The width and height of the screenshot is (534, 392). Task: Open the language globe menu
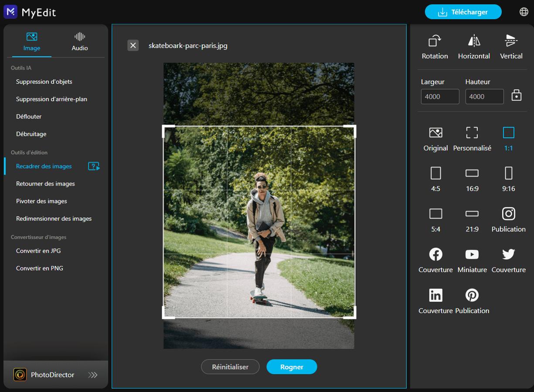[x=524, y=11]
